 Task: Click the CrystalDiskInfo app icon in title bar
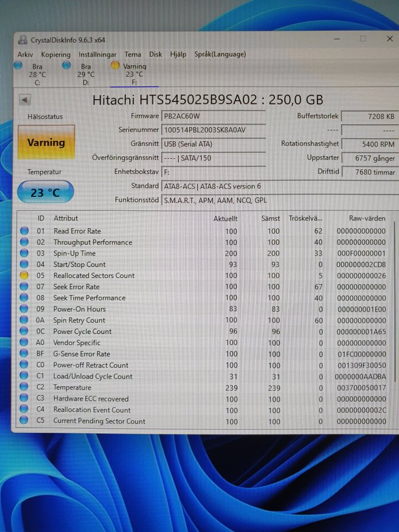click(22, 40)
